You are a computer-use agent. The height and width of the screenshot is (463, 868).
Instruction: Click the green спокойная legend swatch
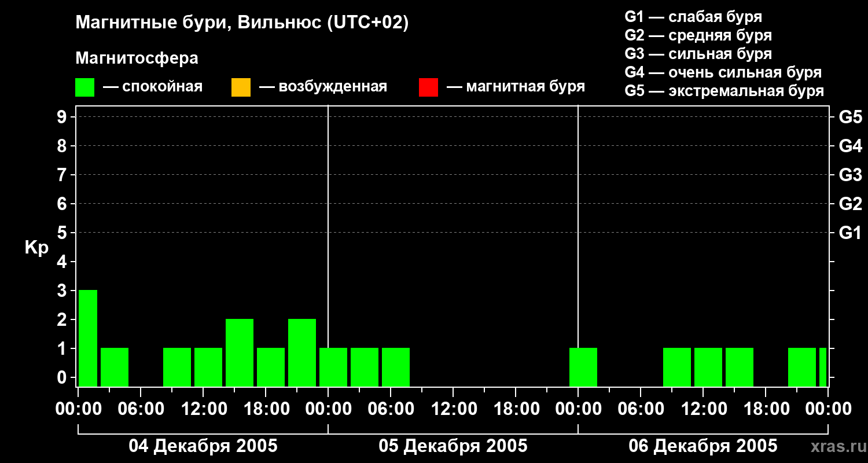click(85, 87)
